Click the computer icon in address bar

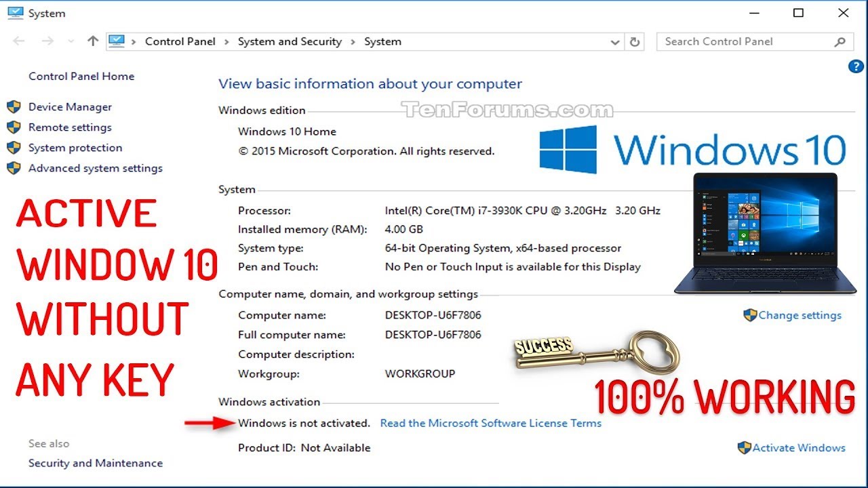pyautogui.click(x=117, y=41)
